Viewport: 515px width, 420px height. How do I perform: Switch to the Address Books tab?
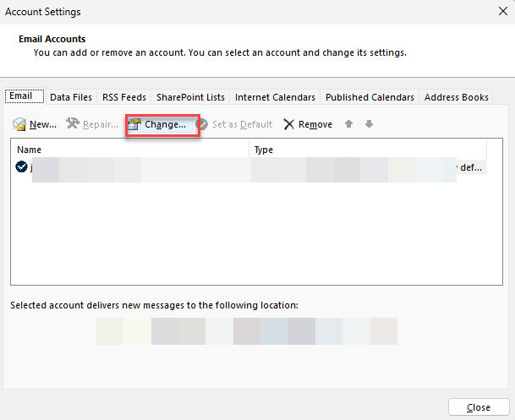(456, 97)
